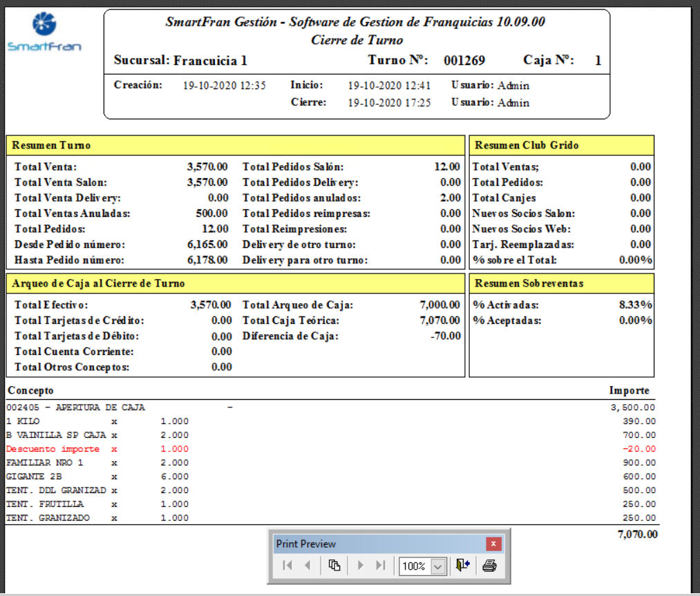Click the 'Total Otros Conceptos:' label
700x596 pixels.
tap(71, 367)
